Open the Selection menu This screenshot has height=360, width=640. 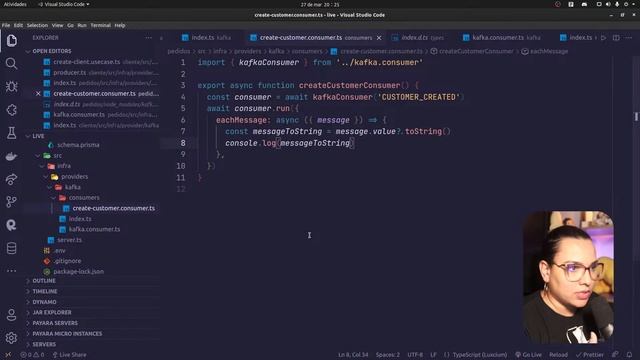37,25
